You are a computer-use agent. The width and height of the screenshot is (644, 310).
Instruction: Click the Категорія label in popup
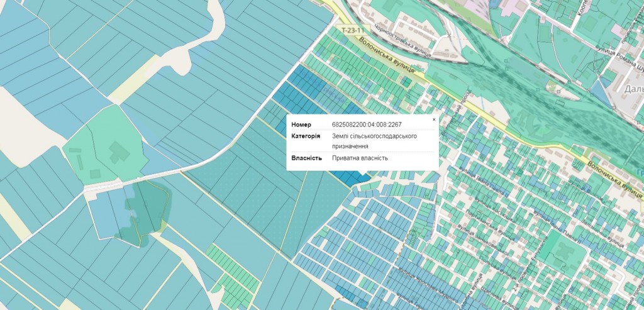click(306, 136)
